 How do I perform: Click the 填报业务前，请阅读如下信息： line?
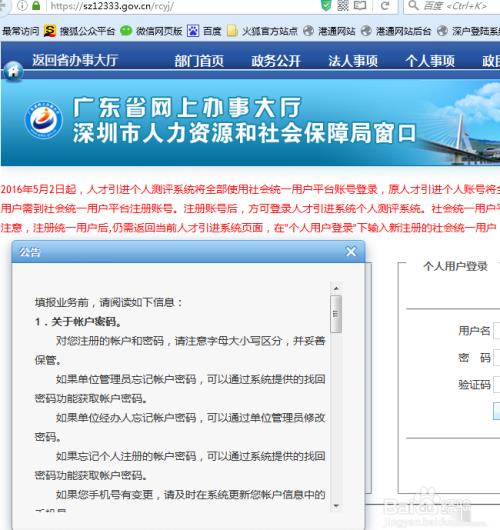109,302
